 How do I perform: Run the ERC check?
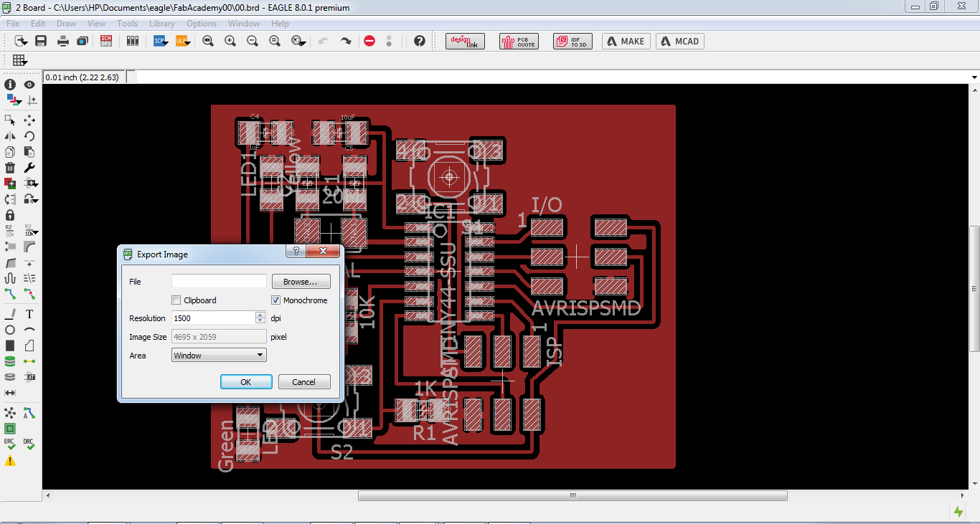[x=10, y=444]
